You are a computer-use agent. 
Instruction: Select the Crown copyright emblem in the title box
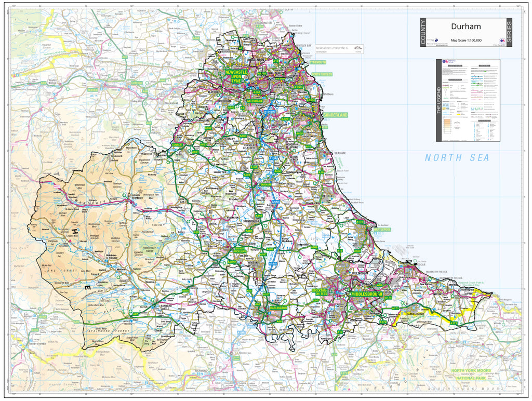click(x=502, y=41)
